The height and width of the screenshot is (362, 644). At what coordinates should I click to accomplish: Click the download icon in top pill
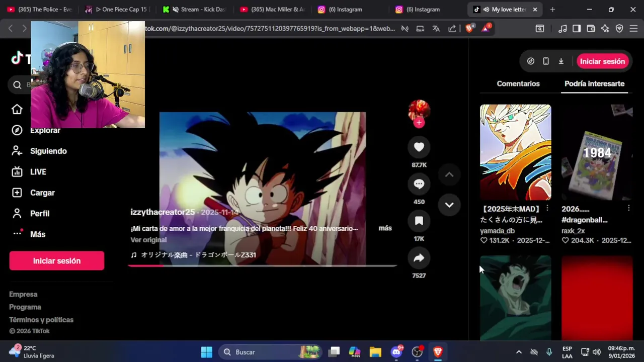pyautogui.click(x=561, y=61)
